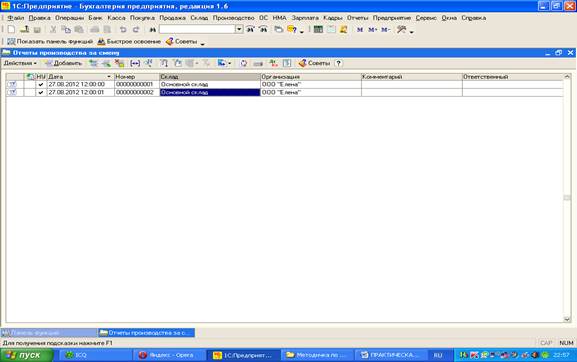Click the binoculars Find icon
The height and width of the screenshot is (362, 577).
(x=153, y=29)
